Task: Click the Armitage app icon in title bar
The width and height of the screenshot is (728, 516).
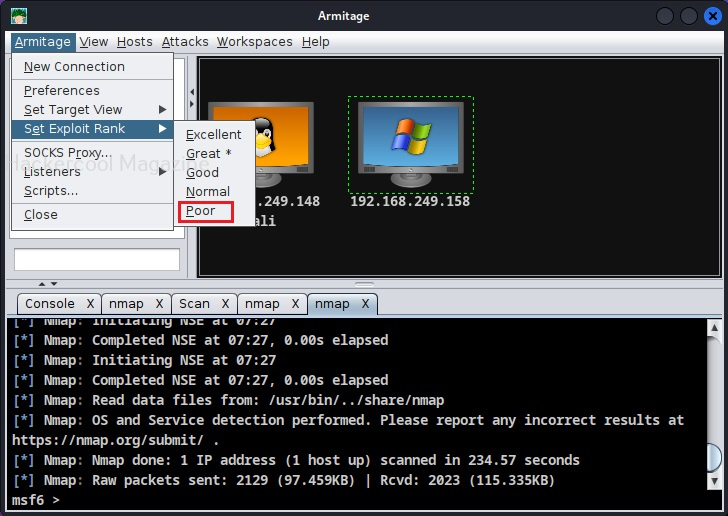Action: (x=19, y=16)
